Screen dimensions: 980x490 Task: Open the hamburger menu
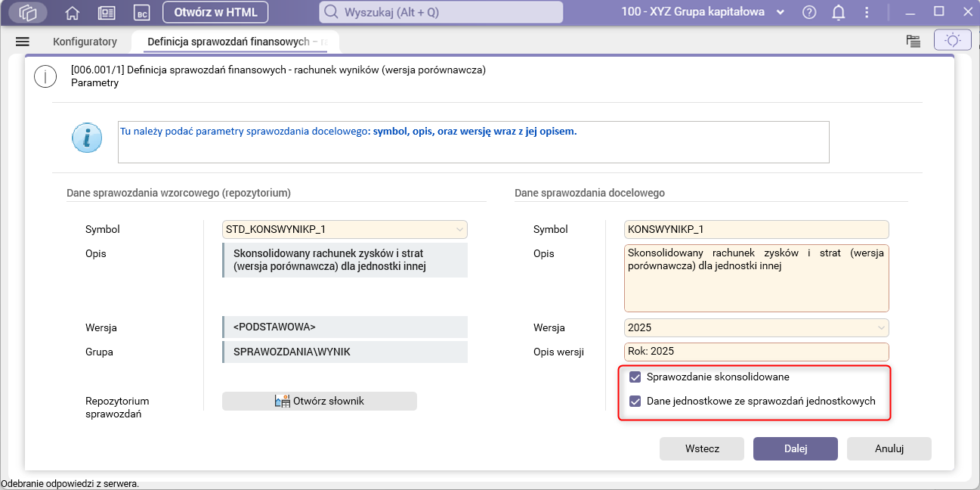pyautogui.click(x=22, y=42)
